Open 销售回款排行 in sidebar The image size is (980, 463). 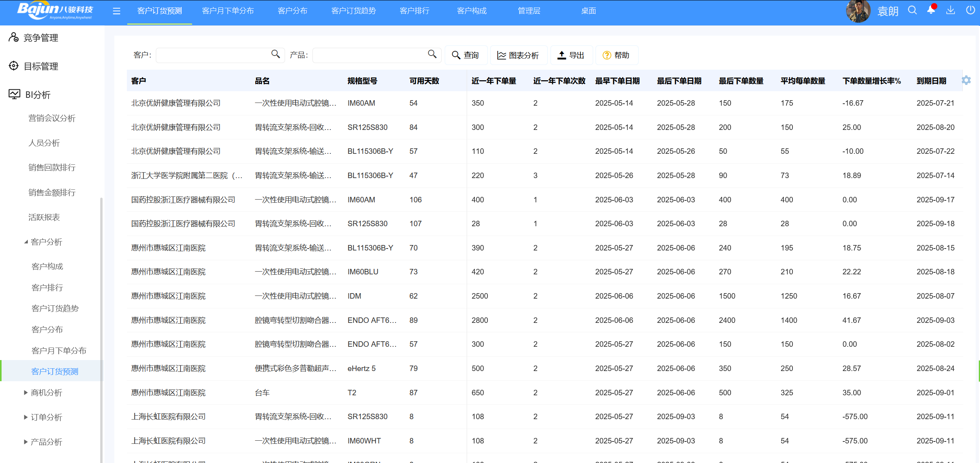point(52,168)
